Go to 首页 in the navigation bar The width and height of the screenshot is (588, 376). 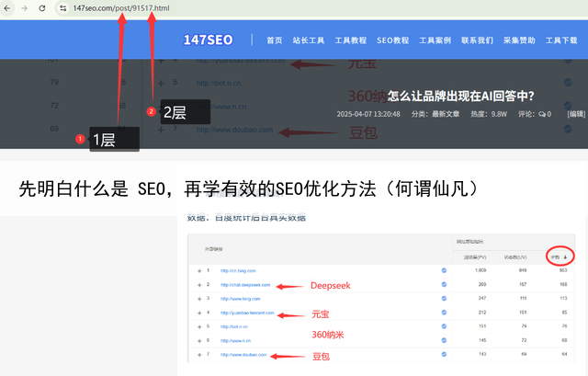(x=274, y=40)
